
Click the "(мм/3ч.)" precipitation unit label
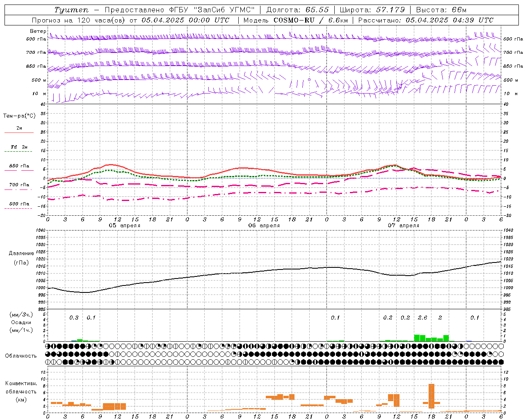[21, 315]
